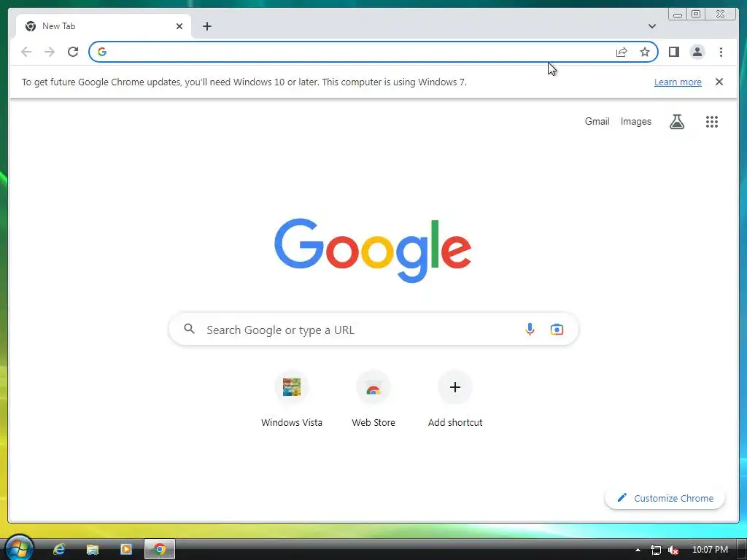The image size is (747, 560).
Task: Expand the tab search chevron
Action: pyautogui.click(x=652, y=26)
